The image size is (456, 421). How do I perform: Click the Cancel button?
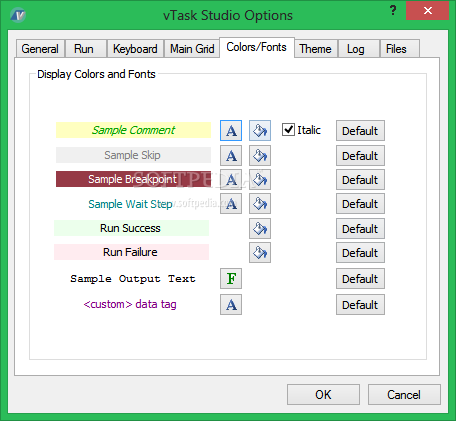coord(404,395)
